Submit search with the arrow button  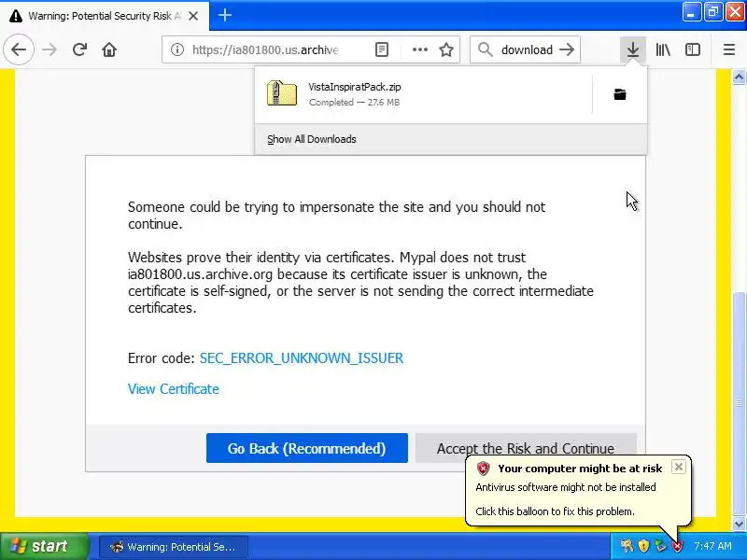567,49
